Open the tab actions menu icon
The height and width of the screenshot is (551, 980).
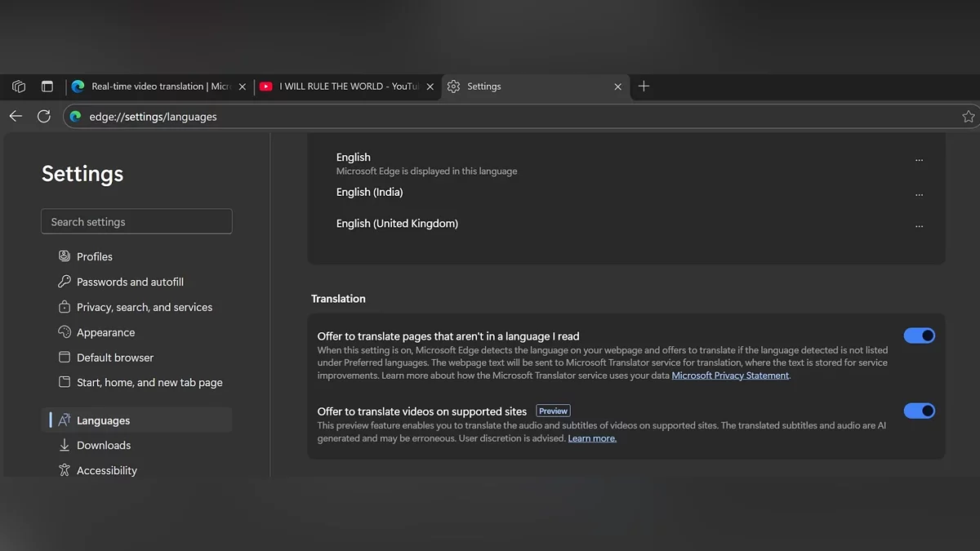coord(47,87)
